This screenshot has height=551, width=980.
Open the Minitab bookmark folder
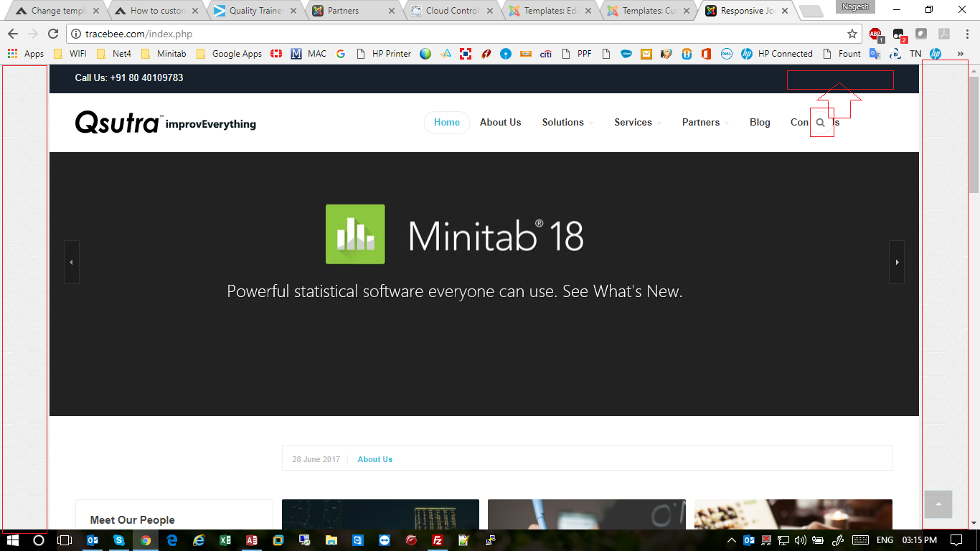pyautogui.click(x=164, y=54)
